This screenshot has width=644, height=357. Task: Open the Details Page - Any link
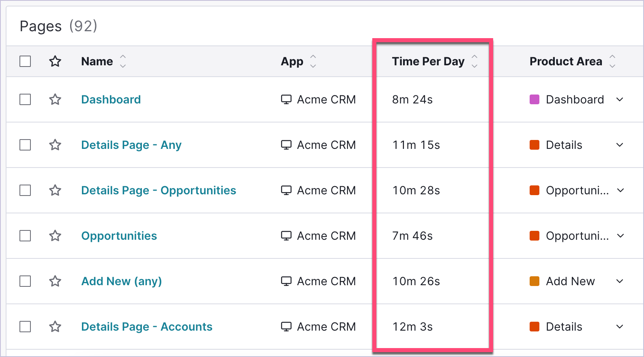coord(131,145)
